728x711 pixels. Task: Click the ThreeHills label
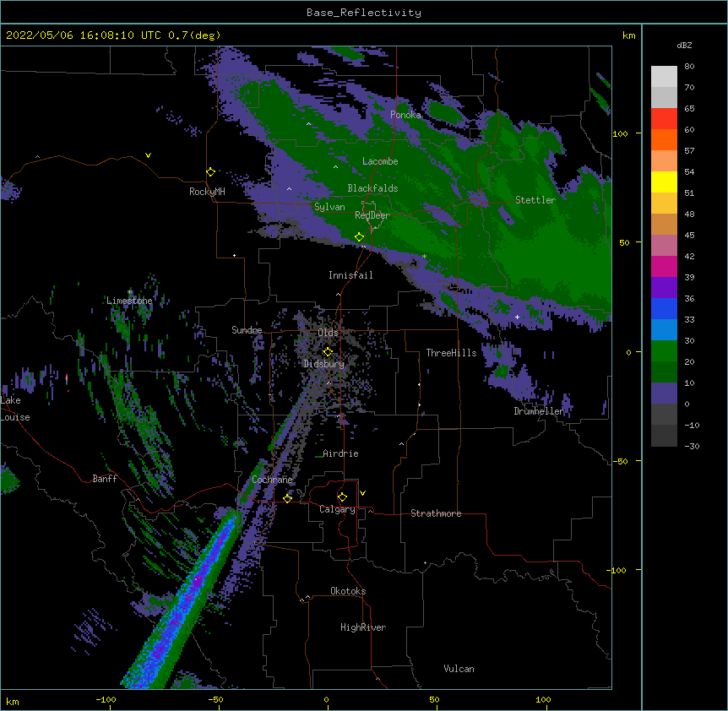451,353
